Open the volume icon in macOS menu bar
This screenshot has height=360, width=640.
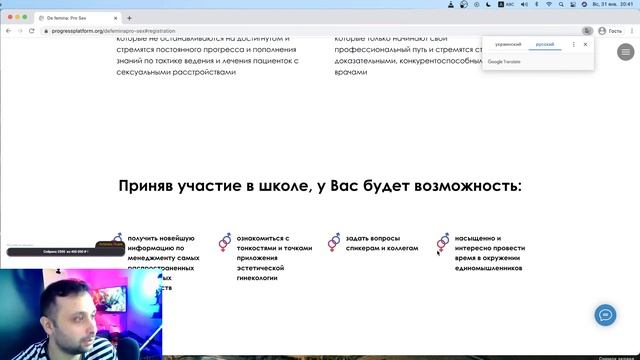click(x=524, y=4)
